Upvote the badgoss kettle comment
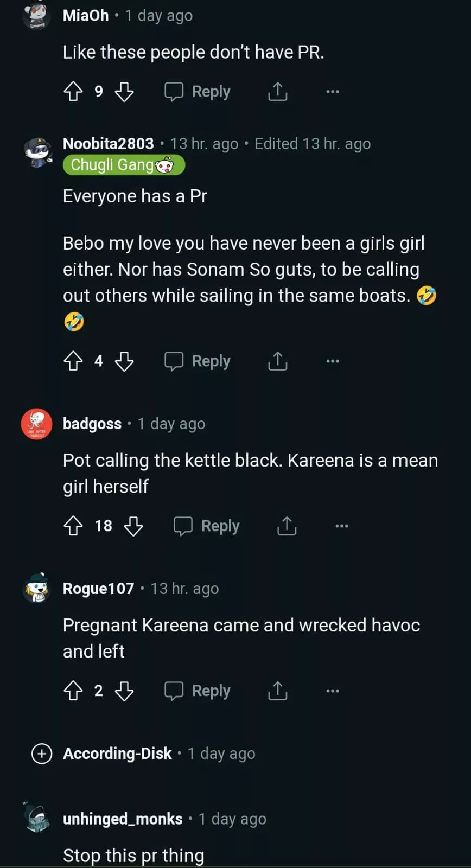This screenshot has width=471, height=868. 73,526
